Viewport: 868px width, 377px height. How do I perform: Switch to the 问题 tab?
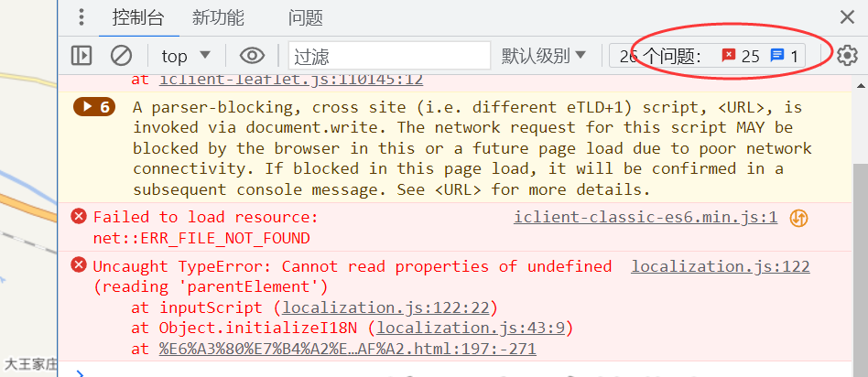[x=305, y=17]
